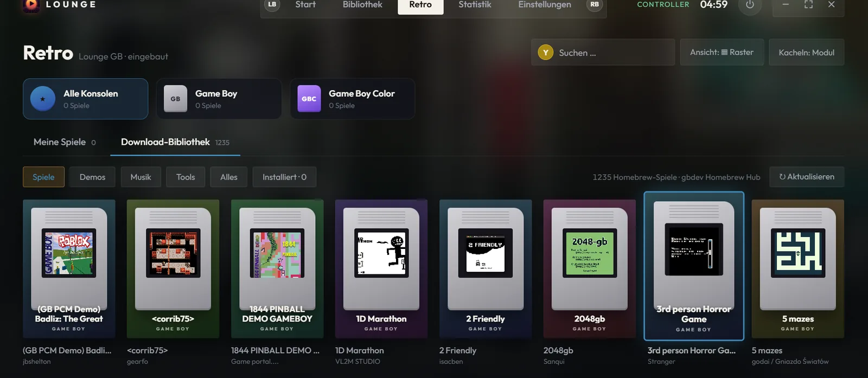Click the RB bumper icon
The height and width of the screenshot is (378, 868).
pyautogui.click(x=595, y=5)
